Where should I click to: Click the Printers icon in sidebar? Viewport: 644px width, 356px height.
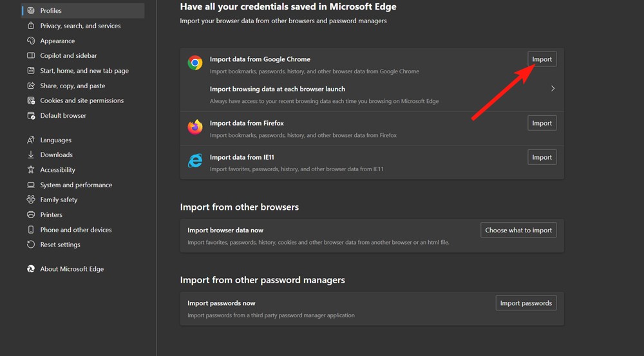pyautogui.click(x=31, y=214)
